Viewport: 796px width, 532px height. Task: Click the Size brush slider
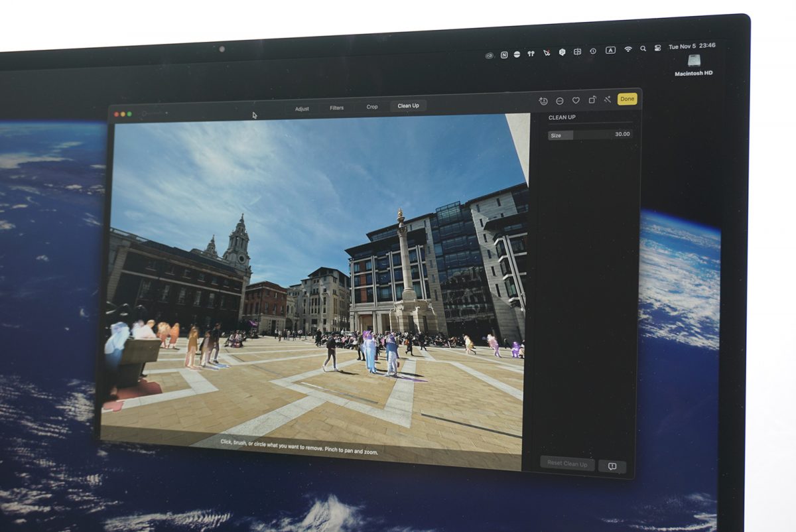[x=590, y=135]
